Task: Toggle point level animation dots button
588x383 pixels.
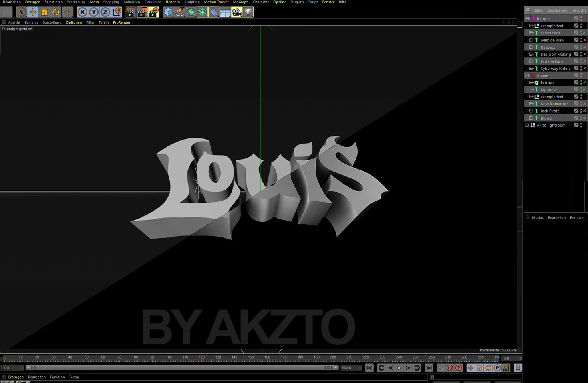Action: [506, 368]
